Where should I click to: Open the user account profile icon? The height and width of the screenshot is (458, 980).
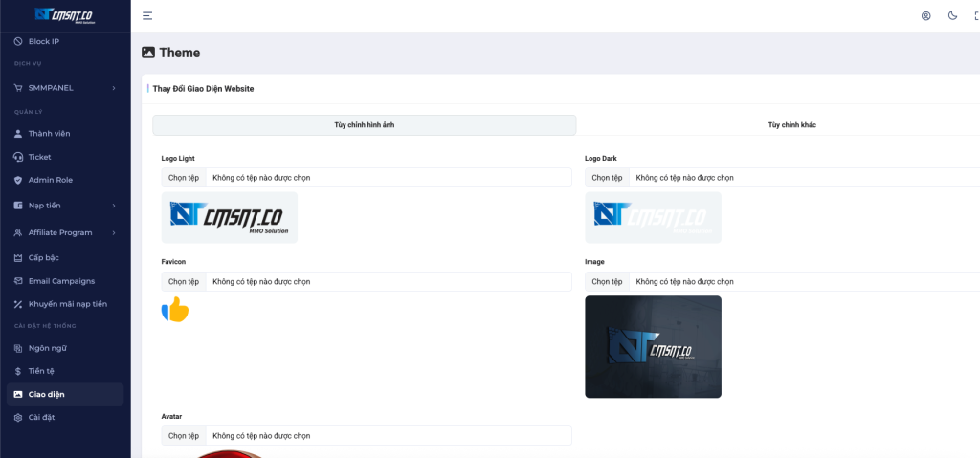point(925,15)
